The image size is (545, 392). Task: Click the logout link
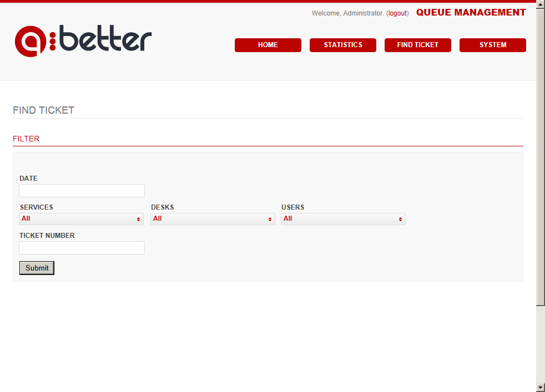pyautogui.click(x=397, y=13)
